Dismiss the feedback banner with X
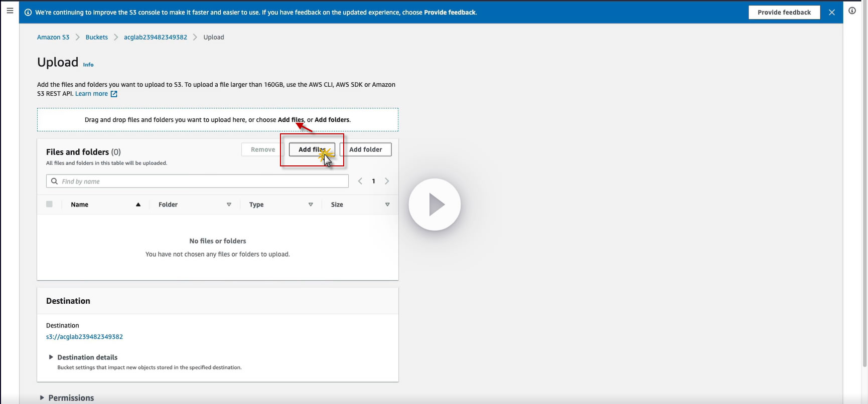The image size is (868, 404). (832, 13)
